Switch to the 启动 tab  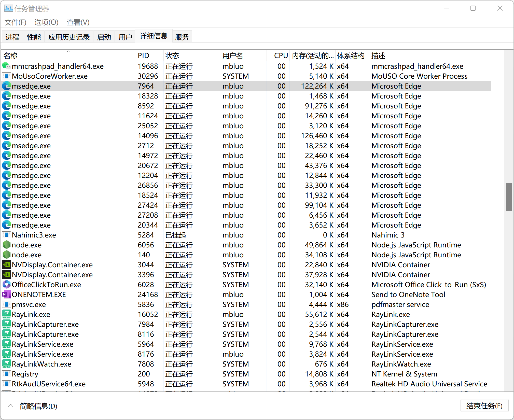(x=104, y=37)
